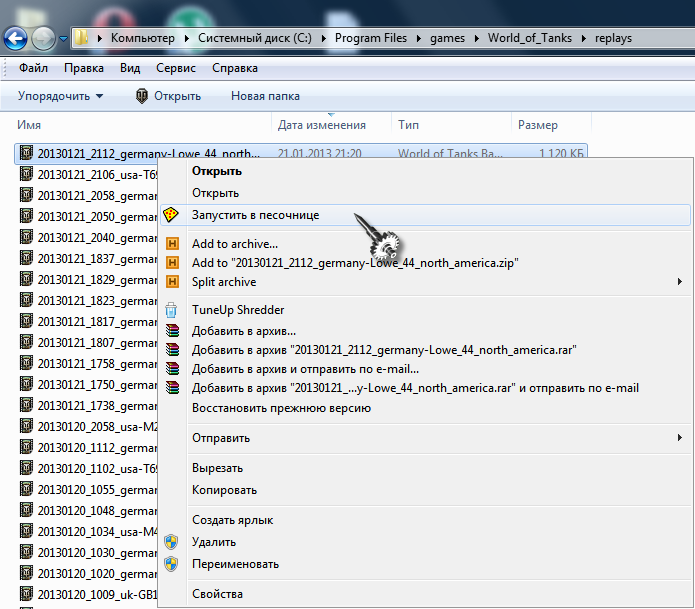
Task: Open the Split archive submenu
Action: click(x=426, y=282)
